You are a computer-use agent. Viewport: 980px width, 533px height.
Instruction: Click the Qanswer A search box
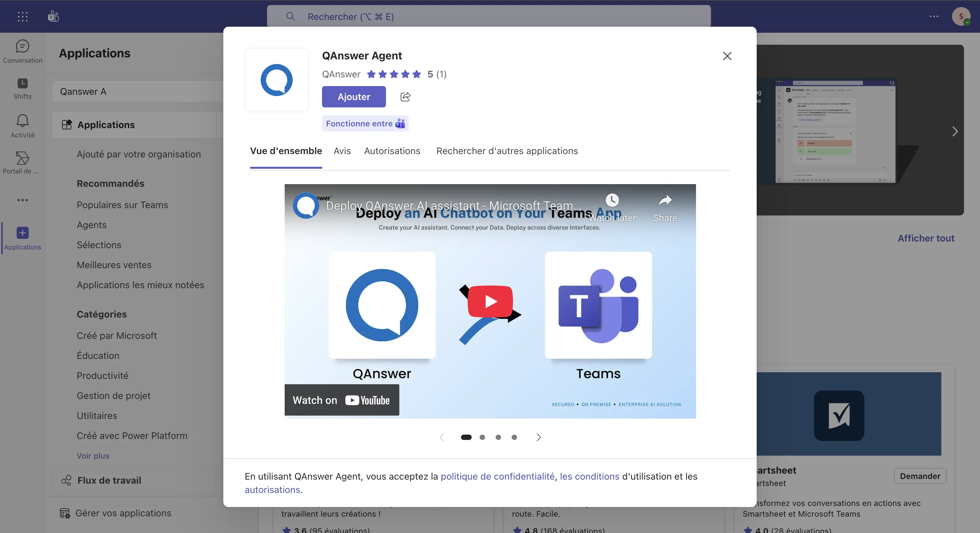[138, 91]
